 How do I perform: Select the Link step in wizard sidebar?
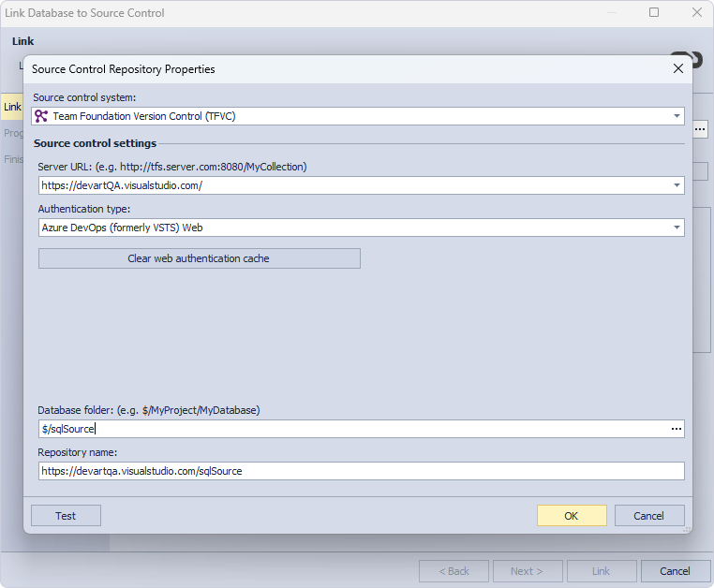coord(12,107)
